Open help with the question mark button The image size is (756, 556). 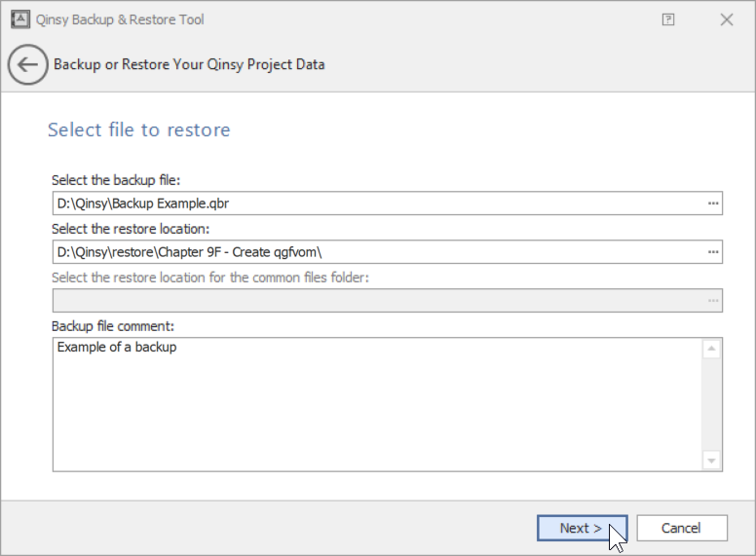[668, 19]
